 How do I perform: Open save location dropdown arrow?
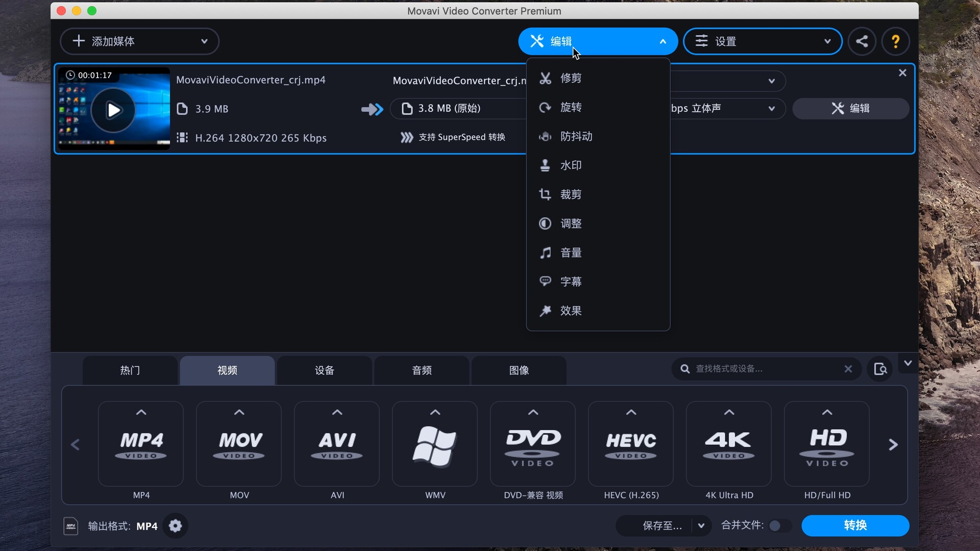coord(701,525)
